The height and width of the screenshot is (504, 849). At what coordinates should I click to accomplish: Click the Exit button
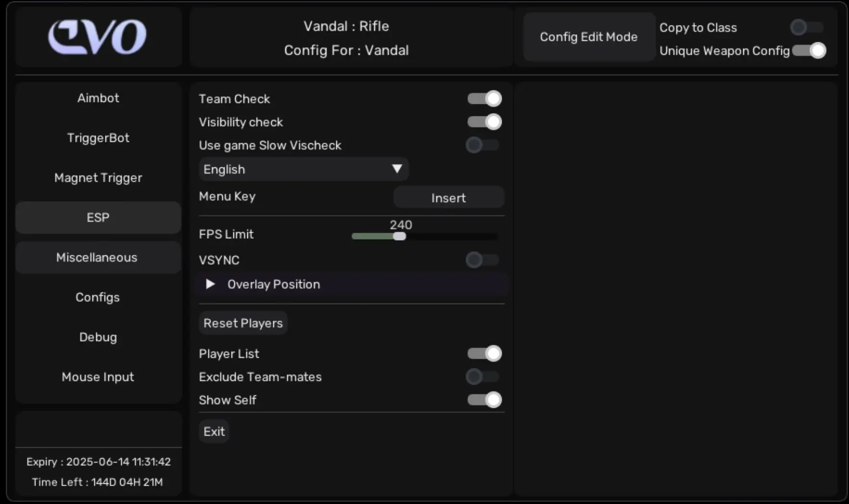[x=214, y=431]
